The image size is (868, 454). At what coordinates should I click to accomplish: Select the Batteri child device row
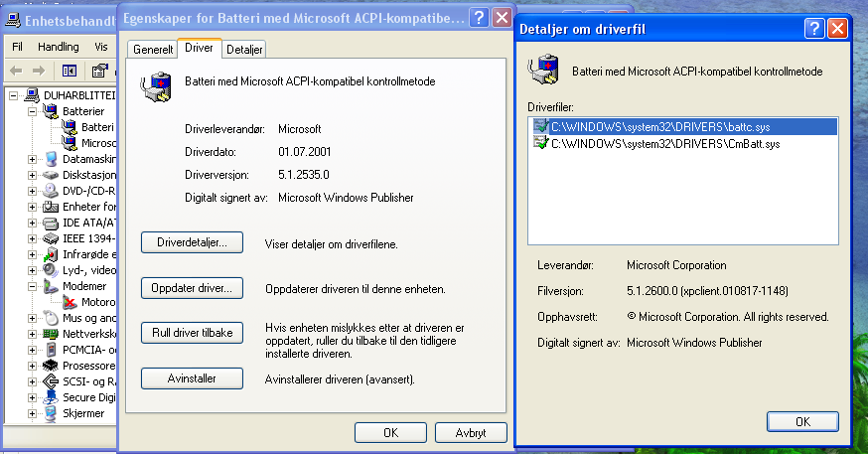tap(88, 127)
